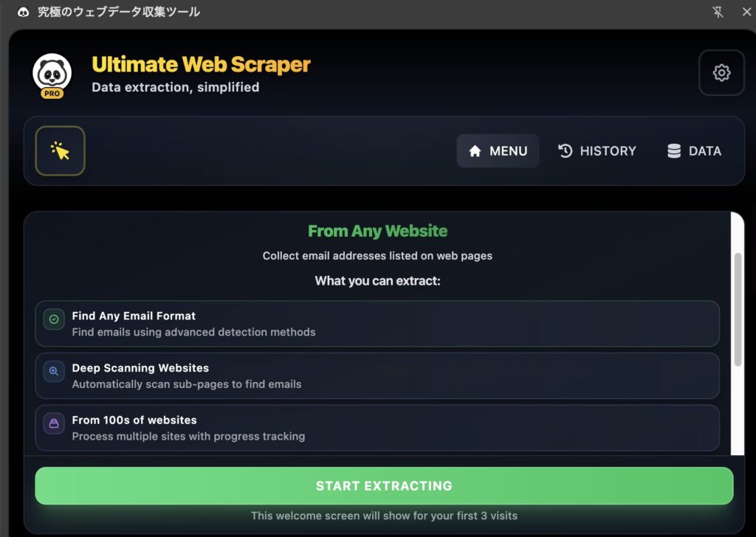Click the small panda icon in the title bar
Image resolution: width=756 pixels, height=537 pixels.
pyautogui.click(x=23, y=12)
